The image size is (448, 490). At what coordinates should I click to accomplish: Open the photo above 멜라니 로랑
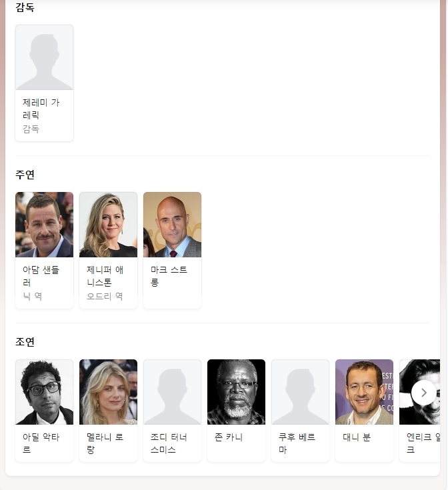(x=108, y=392)
